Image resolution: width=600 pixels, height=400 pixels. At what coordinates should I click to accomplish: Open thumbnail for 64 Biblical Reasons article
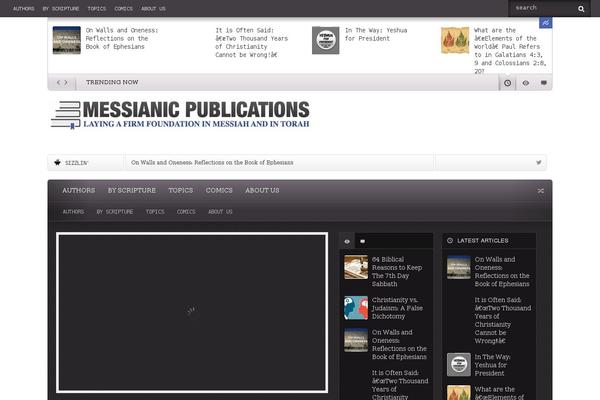(x=356, y=267)
